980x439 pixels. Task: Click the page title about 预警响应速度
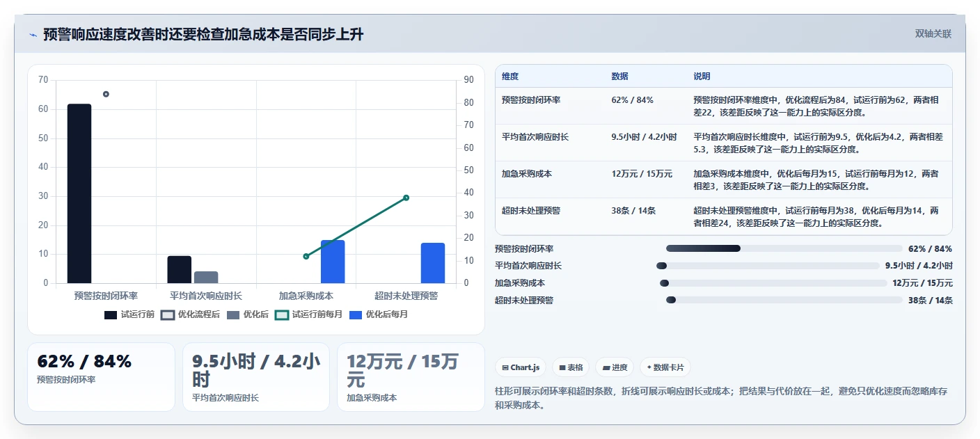tap(203, 35)
